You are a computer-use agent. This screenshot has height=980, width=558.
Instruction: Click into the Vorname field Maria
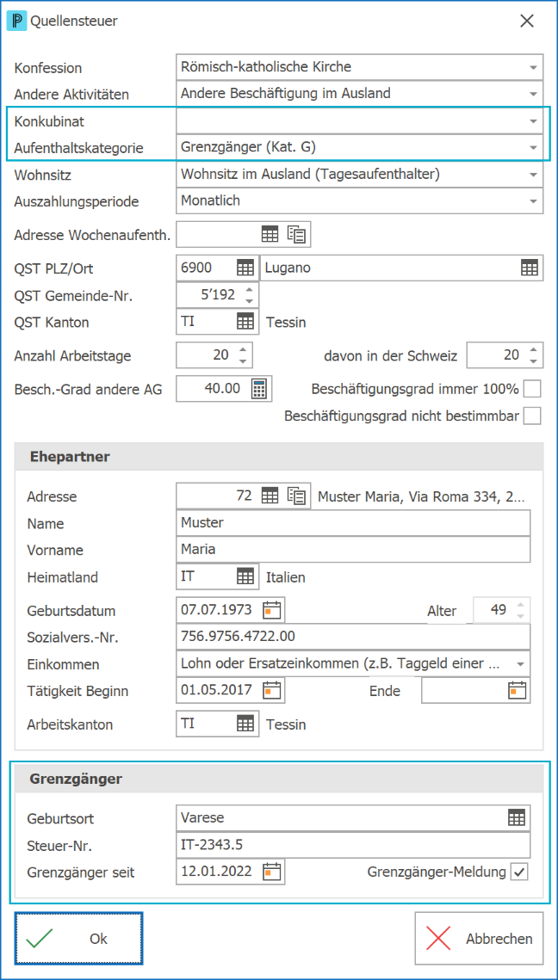tap(353, 550)
